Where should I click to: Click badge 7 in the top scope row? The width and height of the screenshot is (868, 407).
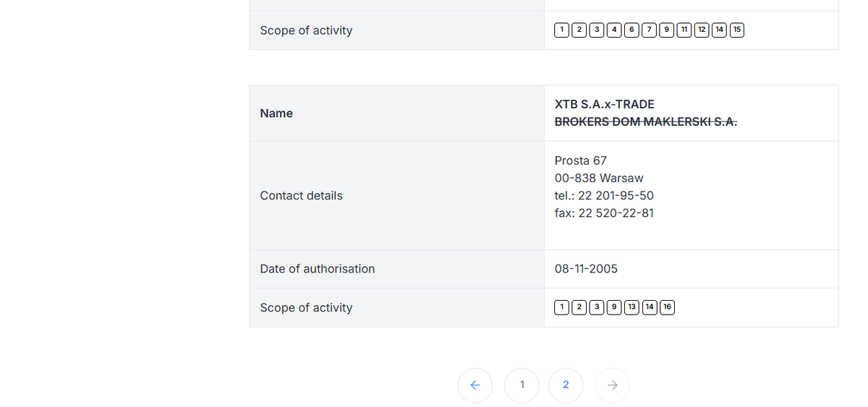[x=649, y=30]
